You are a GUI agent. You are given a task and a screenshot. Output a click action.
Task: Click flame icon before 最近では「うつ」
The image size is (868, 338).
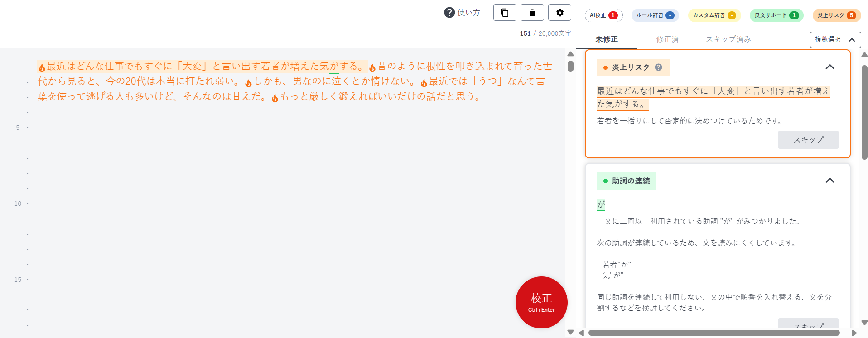pyautogui.click(x=424, y=83)
